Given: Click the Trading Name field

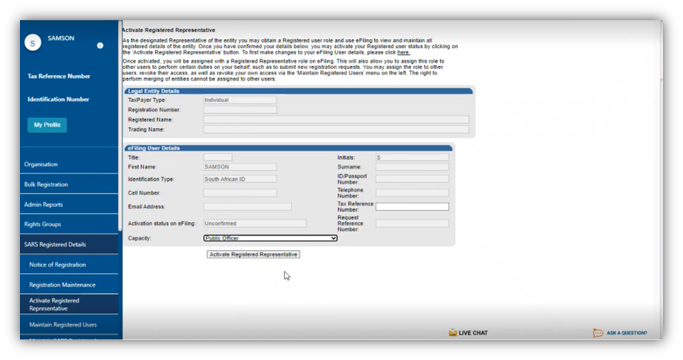Looking at the screenshot, I should [336, 129].
